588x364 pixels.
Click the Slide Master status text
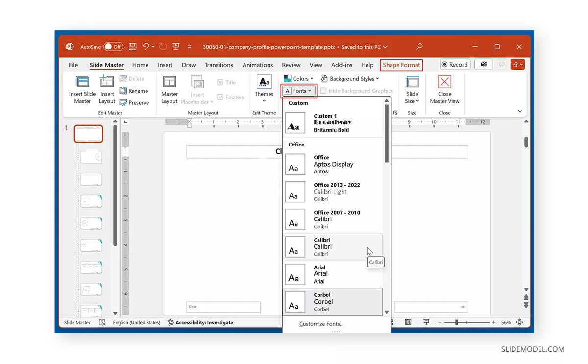pyautogui.click(x=77, y=323)
